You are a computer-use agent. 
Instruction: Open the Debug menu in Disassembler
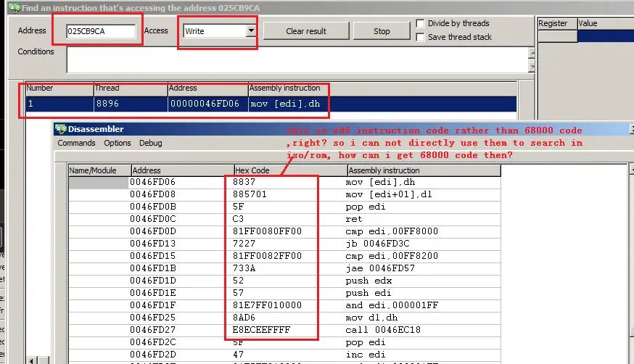(x=150, y=143)
